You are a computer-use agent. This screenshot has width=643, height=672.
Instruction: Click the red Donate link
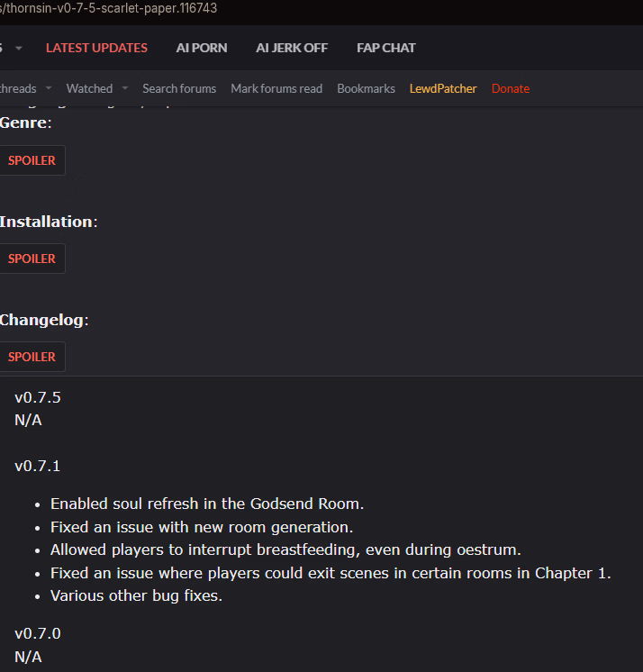[511, 88]
